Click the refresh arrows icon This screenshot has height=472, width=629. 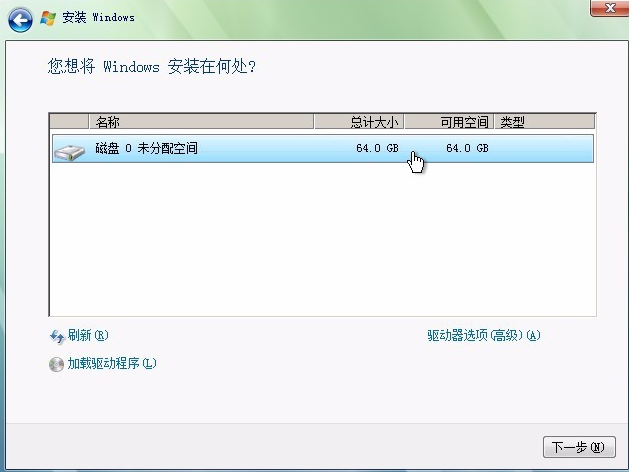pos(57,336)
